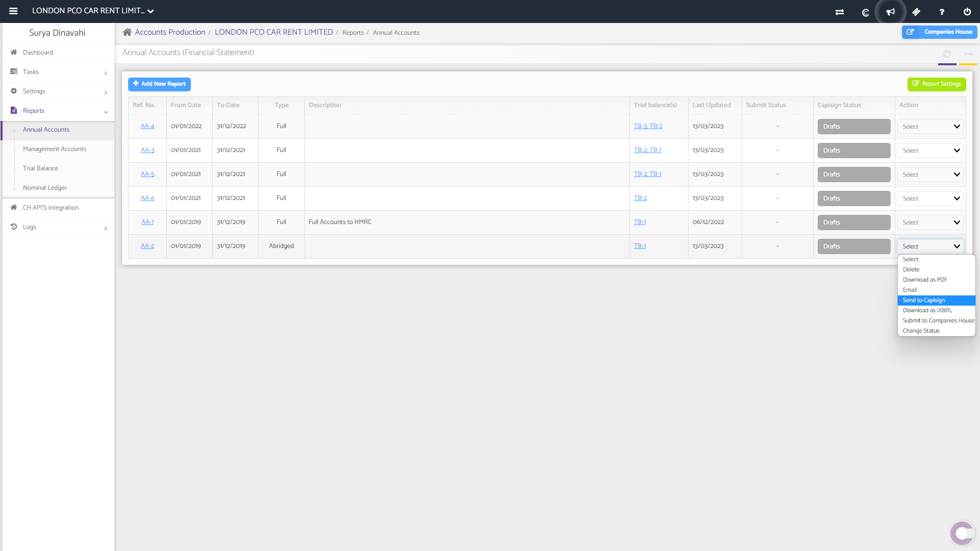This screenshot has width=980, height=551.
Task: Open the AA-1 reference link
Action: tap(148, 222)
